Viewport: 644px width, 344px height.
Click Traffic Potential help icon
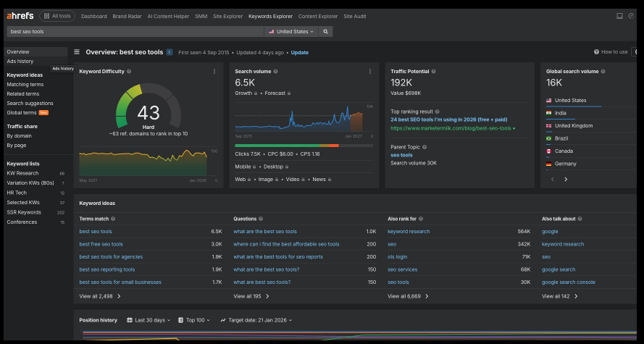(x=433, y=72)
